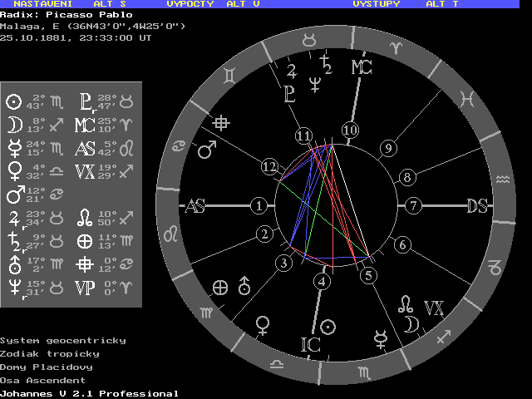Click the Neptune trident symbol in the chart wheel
The image size is (532, 399).
[x=315, y=82]
